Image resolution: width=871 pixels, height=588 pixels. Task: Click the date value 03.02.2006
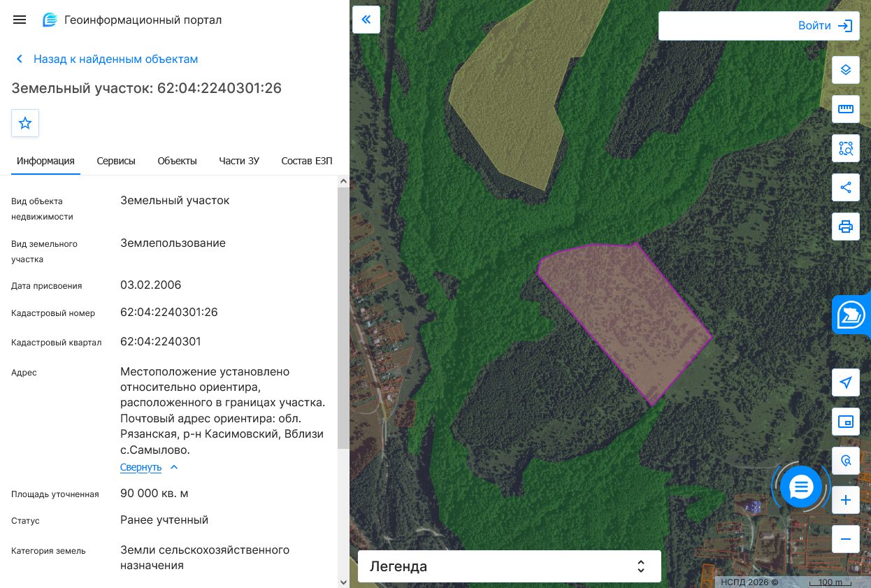151,285
